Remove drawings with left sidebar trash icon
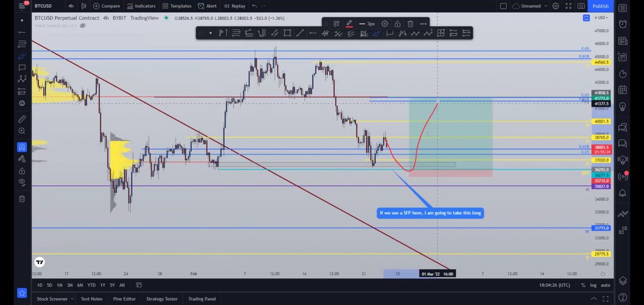This screenshot has height=305, width=644. 22,199
